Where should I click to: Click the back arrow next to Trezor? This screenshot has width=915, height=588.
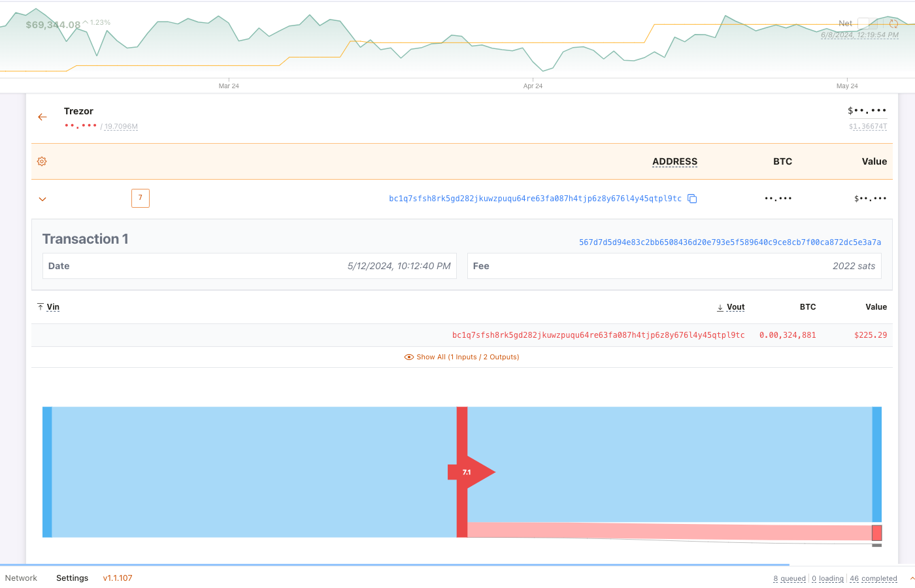tap(42, 116)
